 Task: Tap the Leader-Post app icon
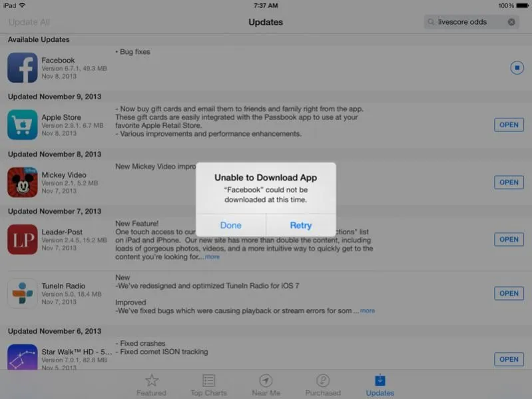(22, 240)
